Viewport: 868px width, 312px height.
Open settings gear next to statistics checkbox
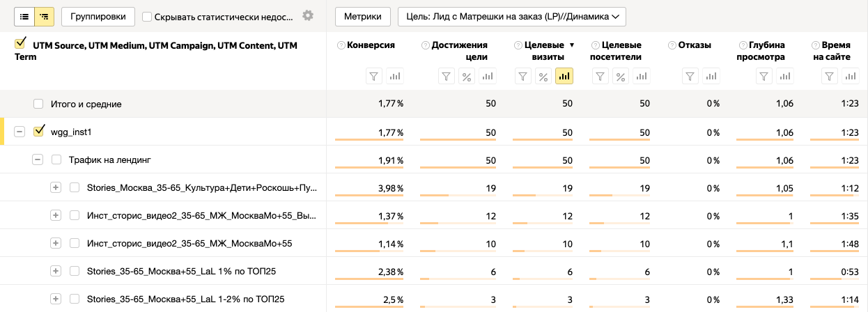(308, 15)
